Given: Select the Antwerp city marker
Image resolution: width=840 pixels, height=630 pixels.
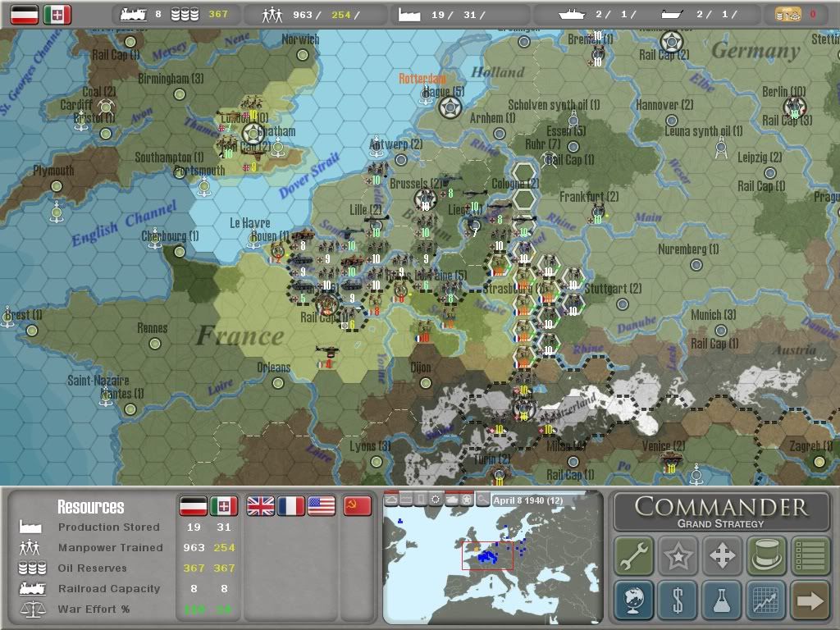Looking at the screenshot, I should [x=400, y=160].
